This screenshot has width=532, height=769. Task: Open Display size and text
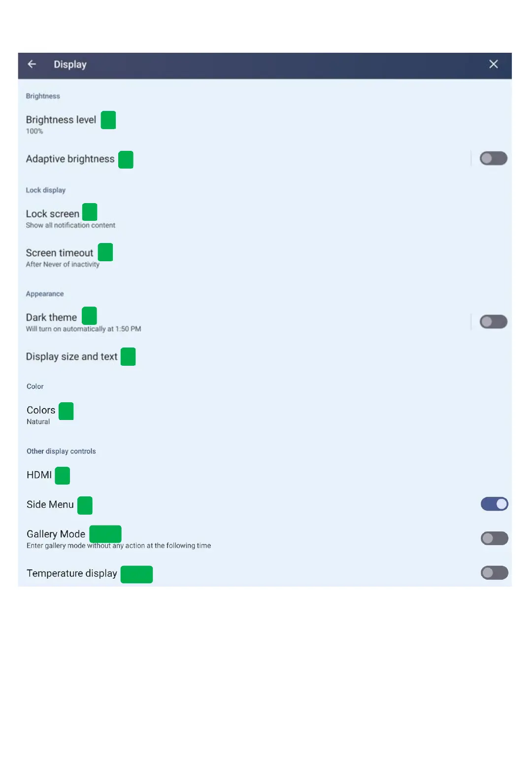point(71,357)
